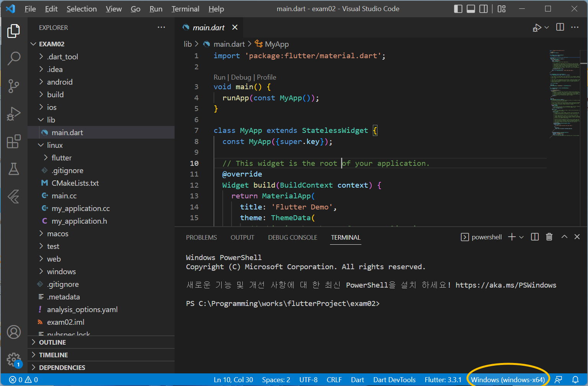Open the File menu
This screenshot has height=386, width=588.
(30, 9)
